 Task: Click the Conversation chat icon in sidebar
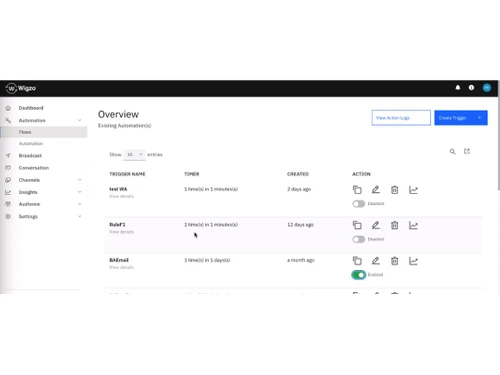[8, 168]
